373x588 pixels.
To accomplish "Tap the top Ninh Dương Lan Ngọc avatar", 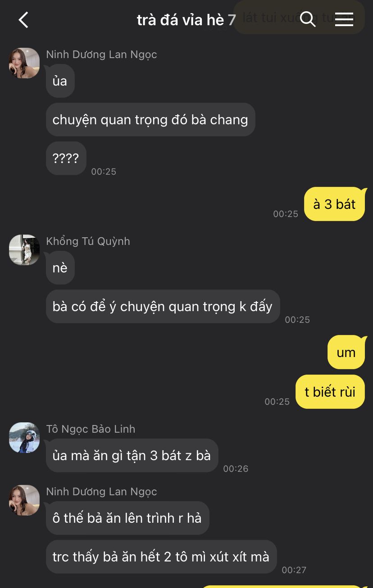I will (x=24, y=63).
